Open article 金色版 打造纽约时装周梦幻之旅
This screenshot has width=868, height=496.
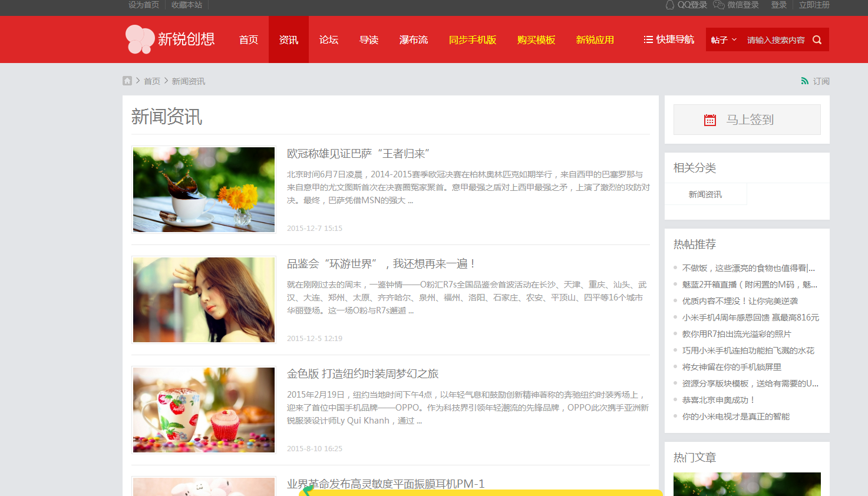pyautogui.click(x=363, y=374)
